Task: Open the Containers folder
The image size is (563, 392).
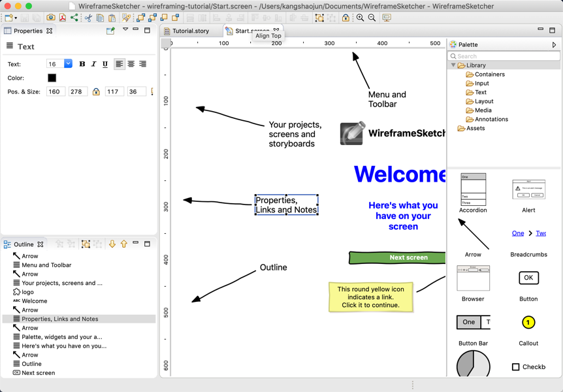Action: point(485,74)
